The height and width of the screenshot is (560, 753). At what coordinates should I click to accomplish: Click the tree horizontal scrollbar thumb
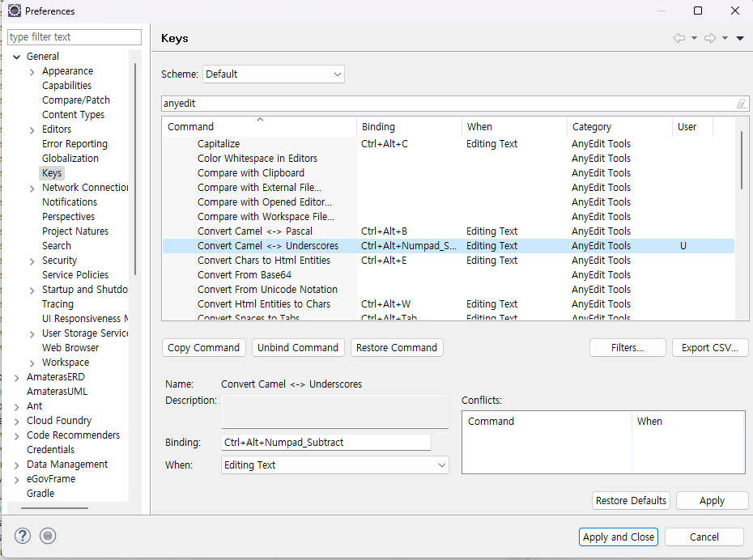(54, 507)
